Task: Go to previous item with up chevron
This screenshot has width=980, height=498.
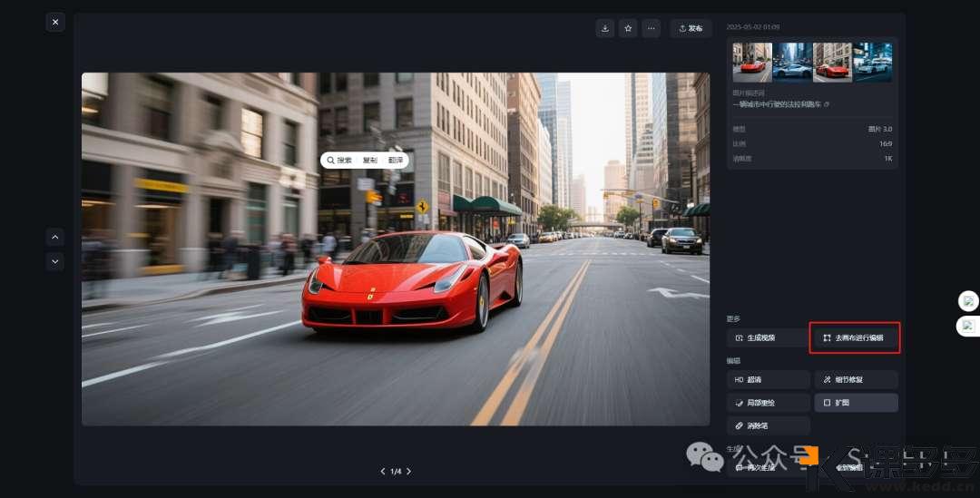Action: (x=55, y=237)
